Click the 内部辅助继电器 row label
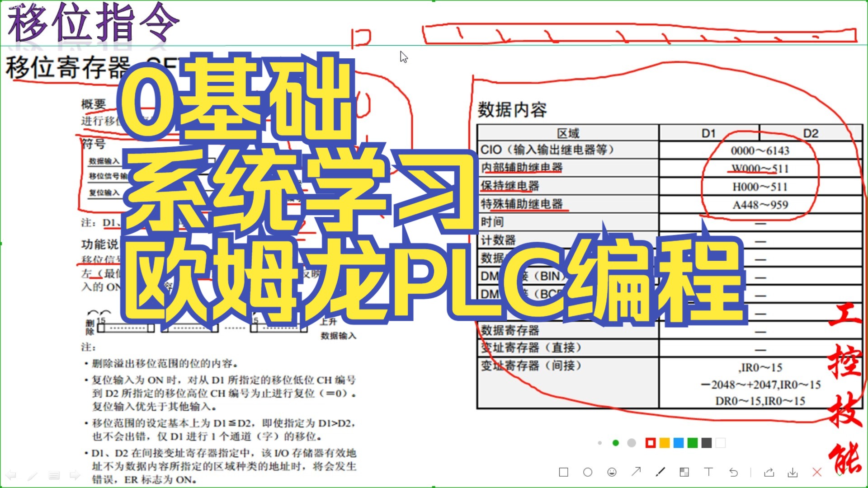The image size is (868, 488). click(x=522, y=168)
